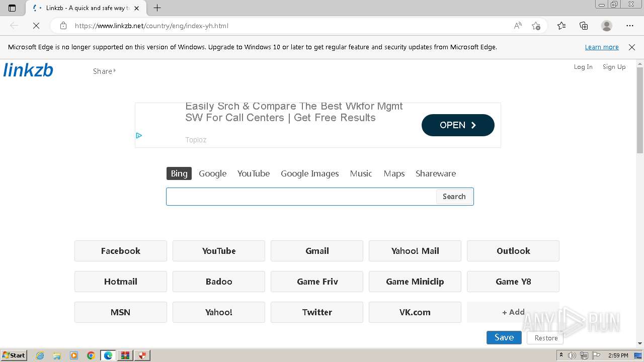View site information lock icon
644x362 pixels.
click(x=63, y=26)
